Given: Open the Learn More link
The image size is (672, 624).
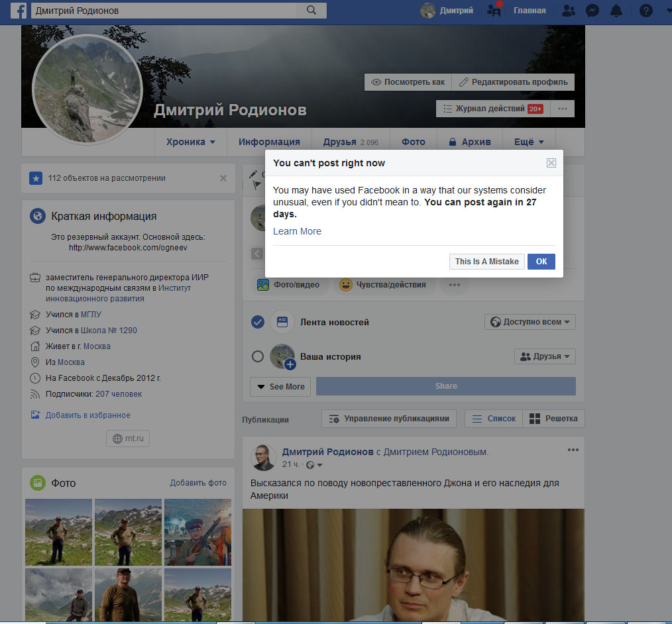Looking at the screenshot, I should tap(297, 231).
